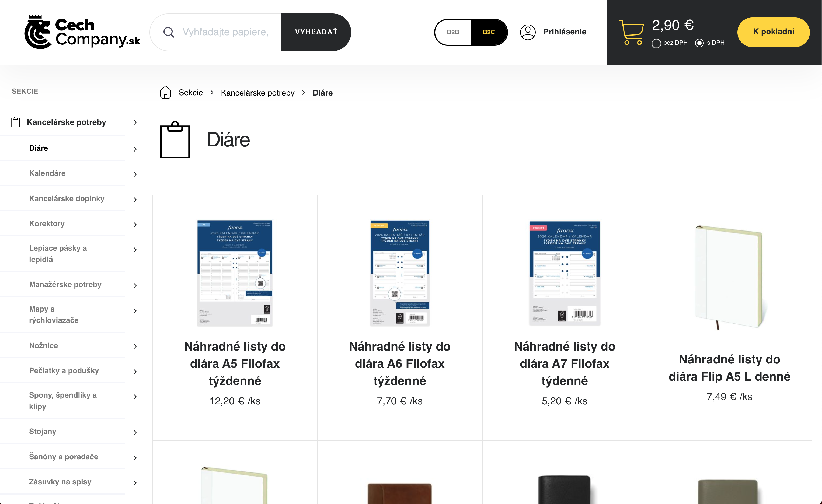Click the VYHĽADAŤ search button
Viewport: 822px width, 504px height.
[316, 32]
